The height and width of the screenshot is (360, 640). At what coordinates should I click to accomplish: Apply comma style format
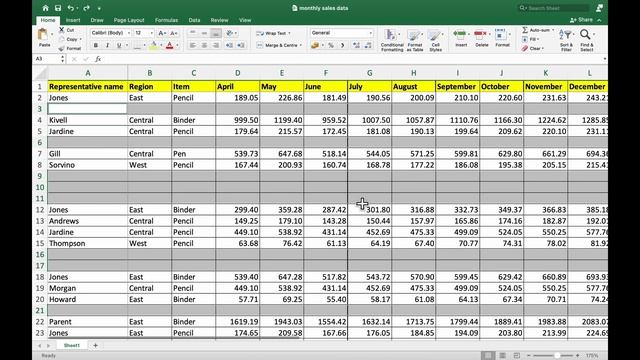point(342,45)
